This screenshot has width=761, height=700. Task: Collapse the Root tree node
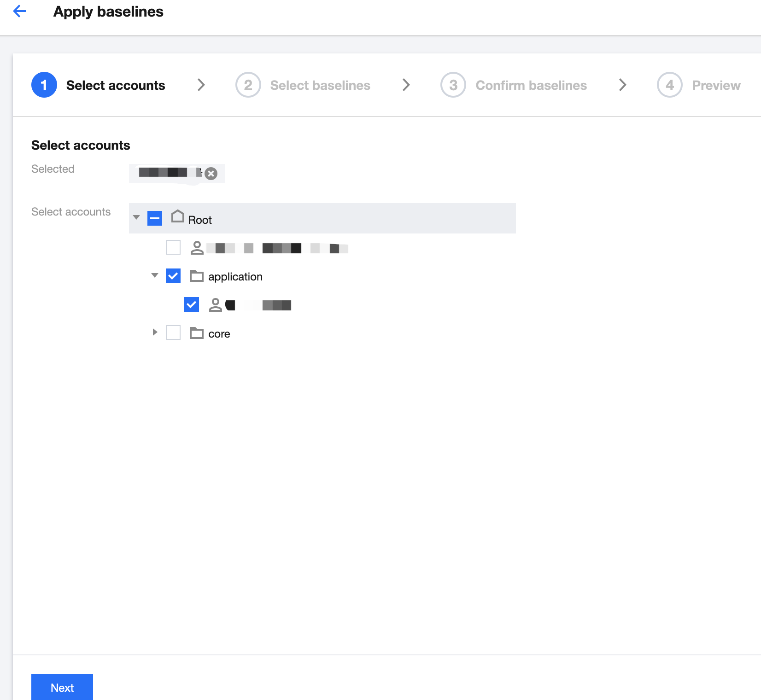(x=136, y=217)
